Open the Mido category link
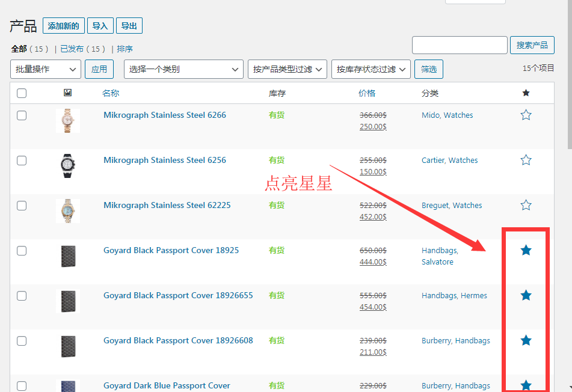Viewport: 572px width, 392px height. (x=431, y=115)
